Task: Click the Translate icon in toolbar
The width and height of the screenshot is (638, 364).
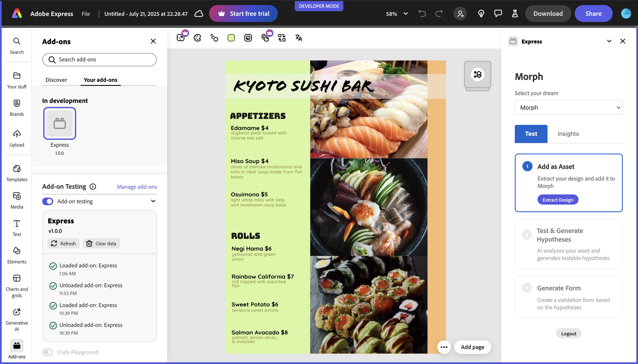Action: (298, 38)
